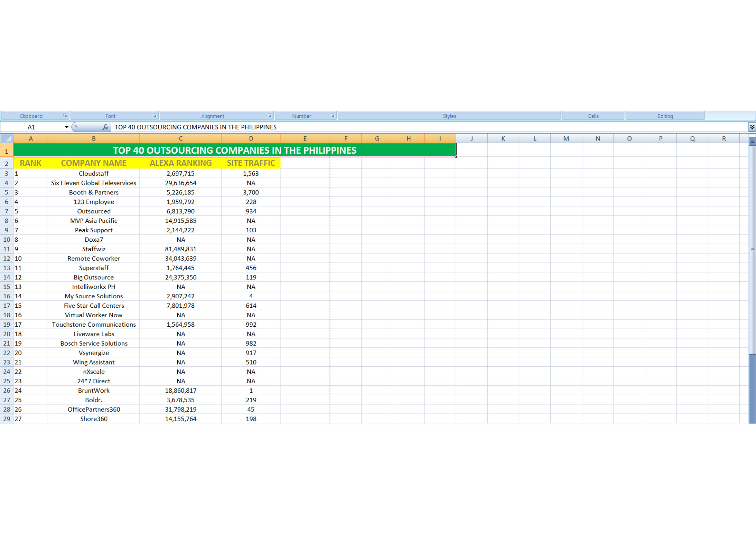Select the Cloudstaff cell
Screen dimensions: 756x534
94,174
